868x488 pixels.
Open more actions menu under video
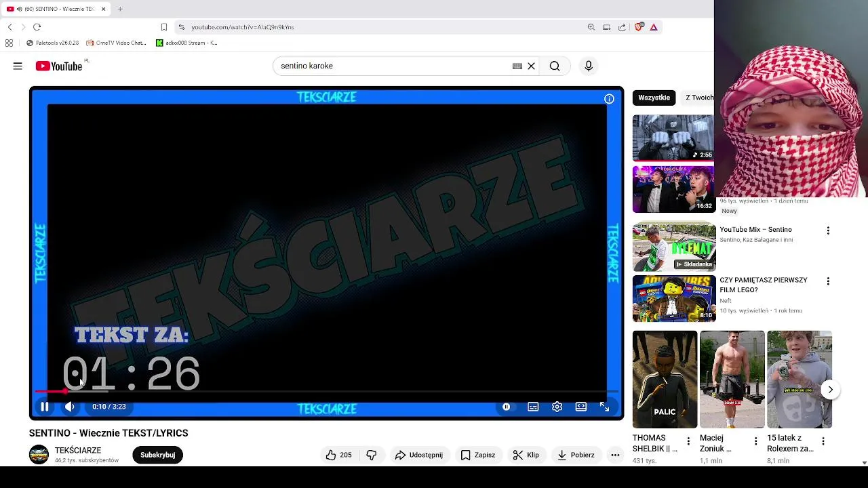[615, 455]
